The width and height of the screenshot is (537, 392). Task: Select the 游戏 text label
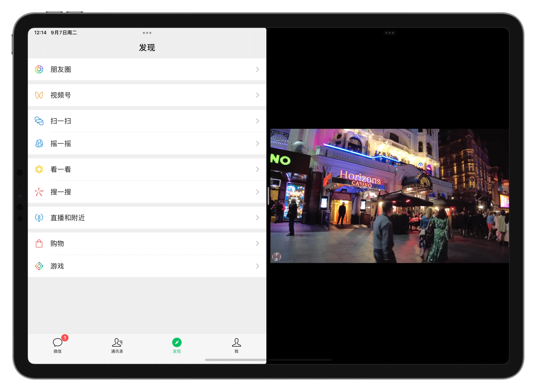[57, 266]
